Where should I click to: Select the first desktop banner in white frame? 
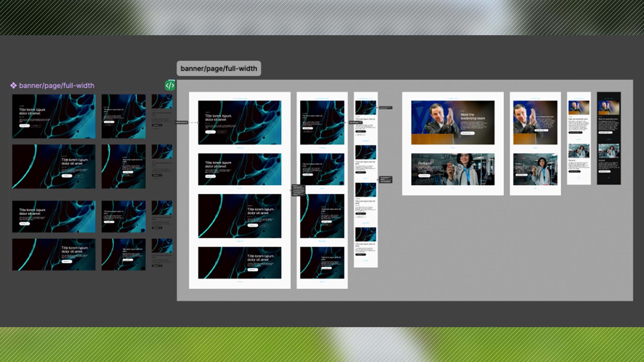[239, 122]
